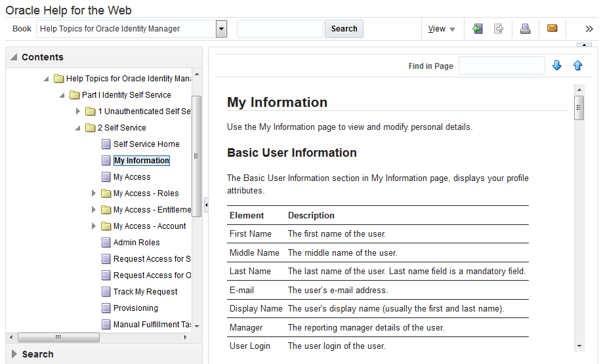Open the Book selection dropdown
Image resolution: width=601 pixels, height=364 pixels.
pos(221,29)
